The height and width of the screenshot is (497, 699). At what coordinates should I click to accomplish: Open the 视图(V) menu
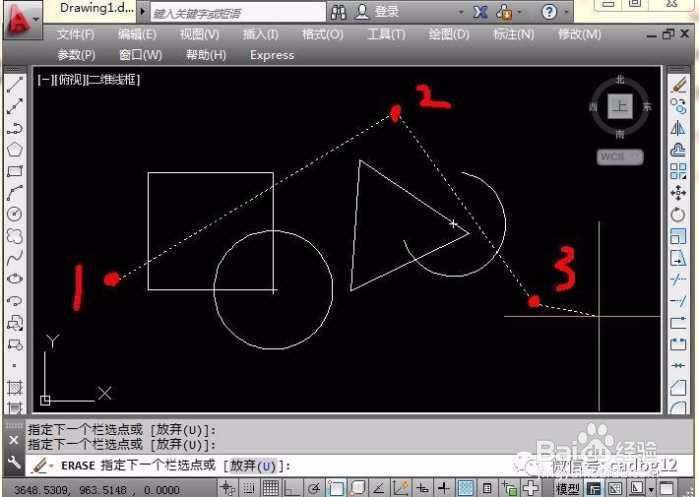coord(199,34)
